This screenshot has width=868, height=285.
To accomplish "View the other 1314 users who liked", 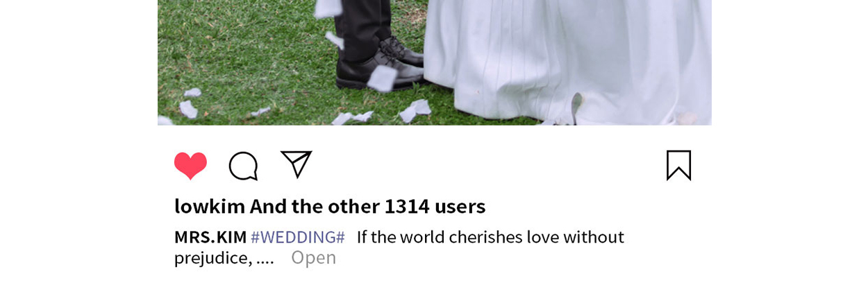I will 367,207.
